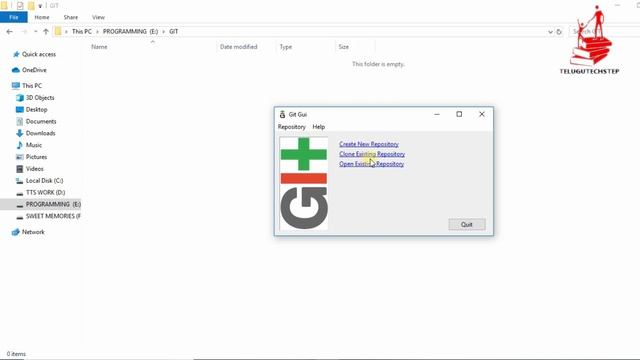This screenshot has height=360, width=640.
Task: Open Music in navigation pane
Action: pos(33,145)
